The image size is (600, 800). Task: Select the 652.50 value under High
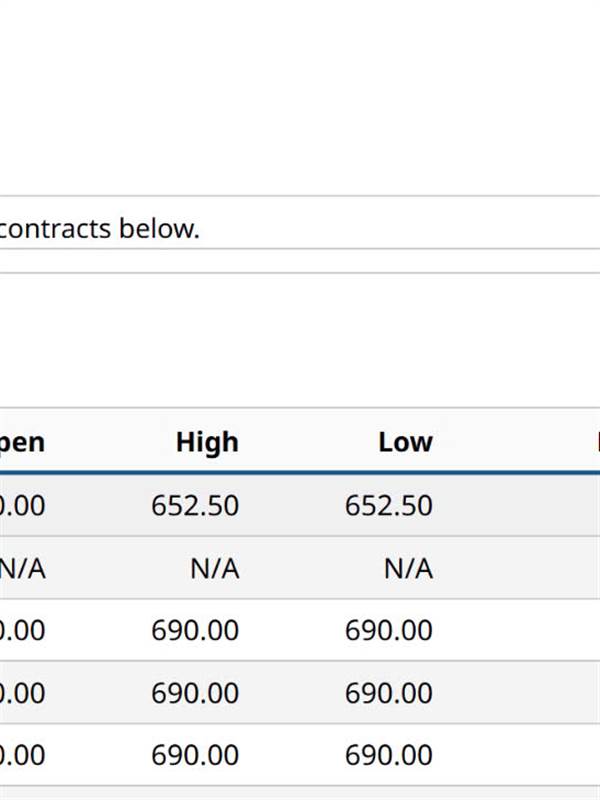pos(195,506)
